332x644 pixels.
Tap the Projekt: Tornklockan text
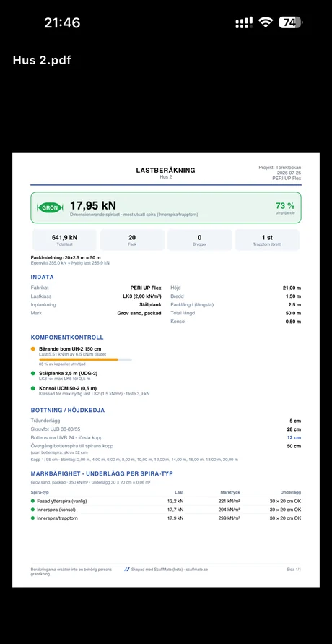click(x=280, y=168)
